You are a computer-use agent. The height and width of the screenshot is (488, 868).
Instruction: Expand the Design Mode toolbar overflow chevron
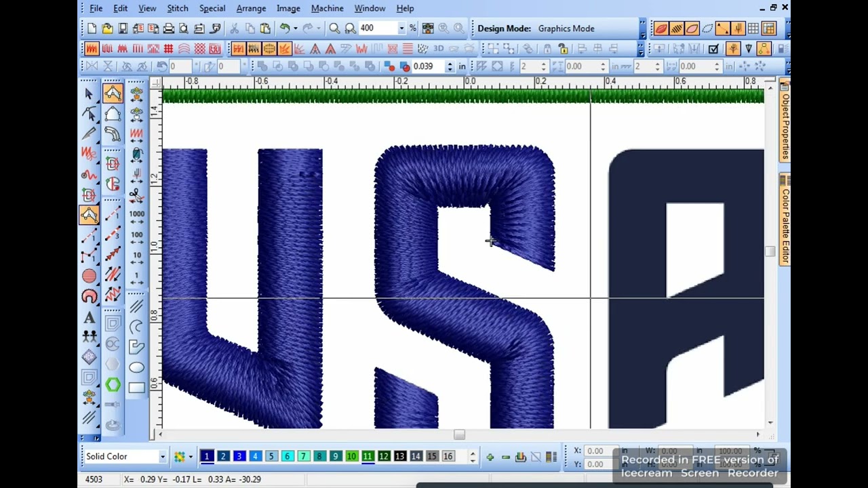point(642,28)
